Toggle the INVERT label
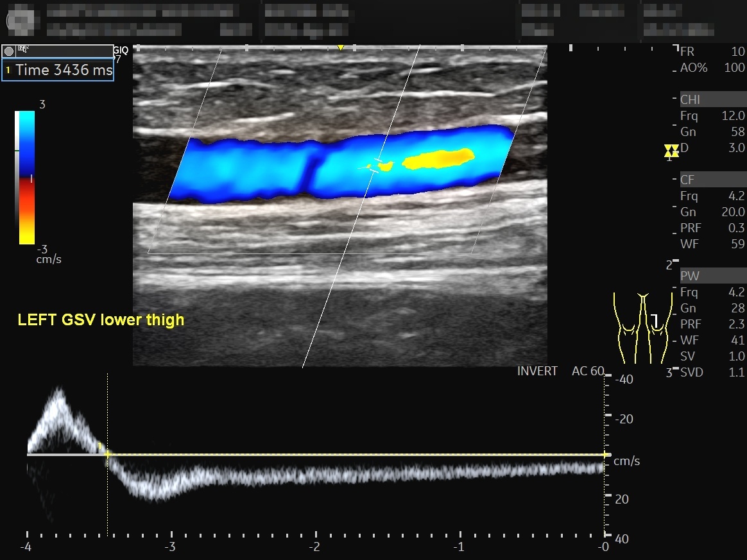The image size is (747, 560). [537, 371]
